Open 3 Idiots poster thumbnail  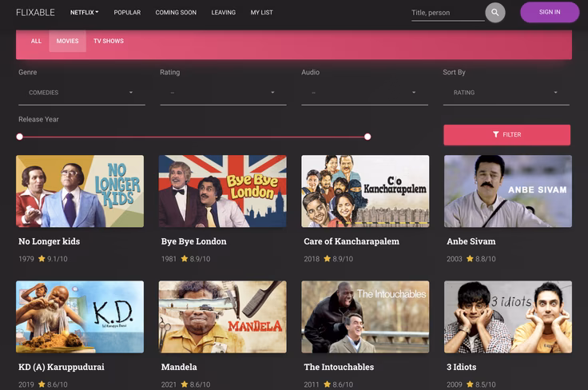point(508,316)
